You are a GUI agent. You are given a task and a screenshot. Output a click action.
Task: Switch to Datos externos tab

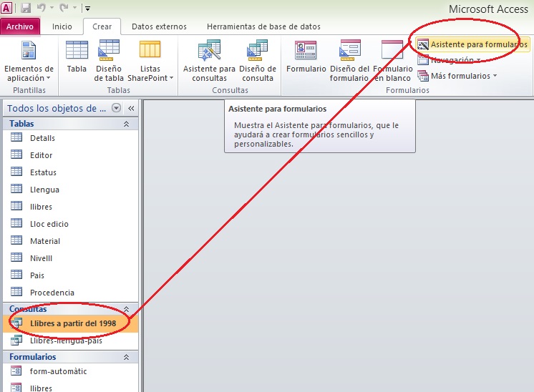(159, 26)
